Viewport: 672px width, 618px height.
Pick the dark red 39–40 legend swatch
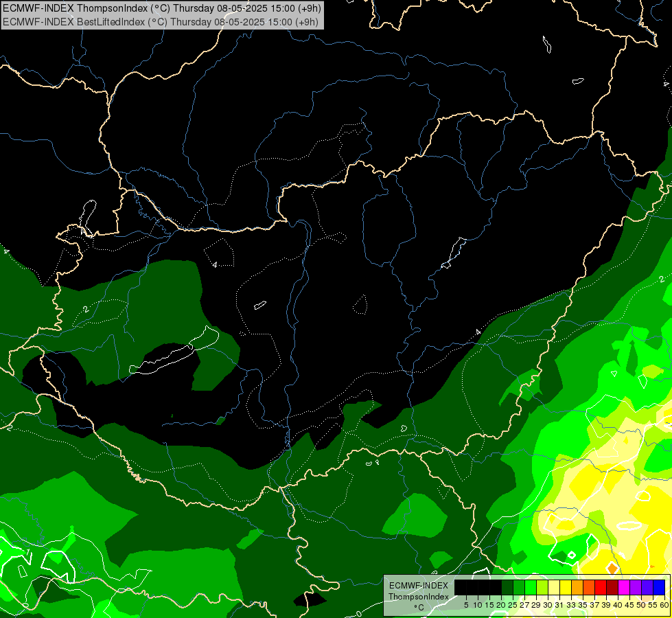pyautogui.click(x=612, y=587)
